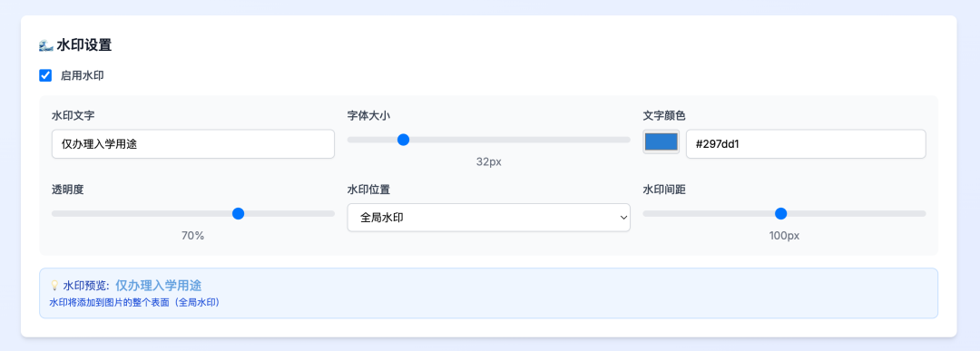Image resolution: width=980 pixels, height=351 pixels.
Task: Click the 水印设置 heading
Action: [83, 45]
